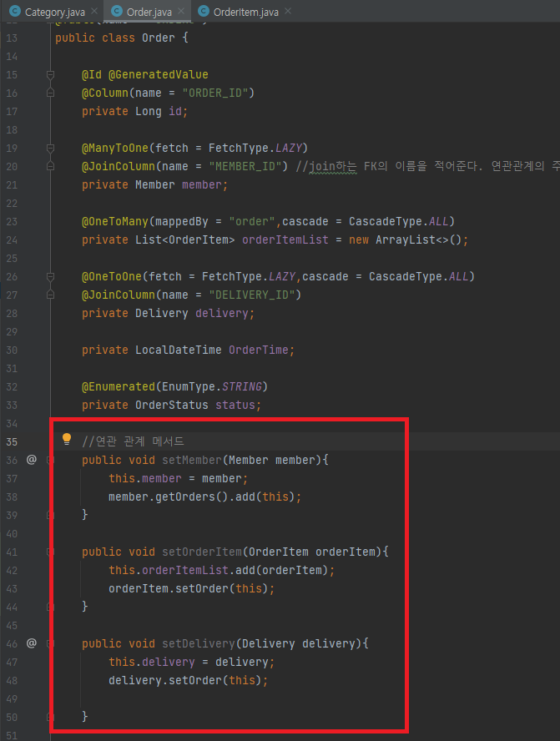Click orderItem.setOrder(this) statement

pyautogui.click(x=191, y=588)
